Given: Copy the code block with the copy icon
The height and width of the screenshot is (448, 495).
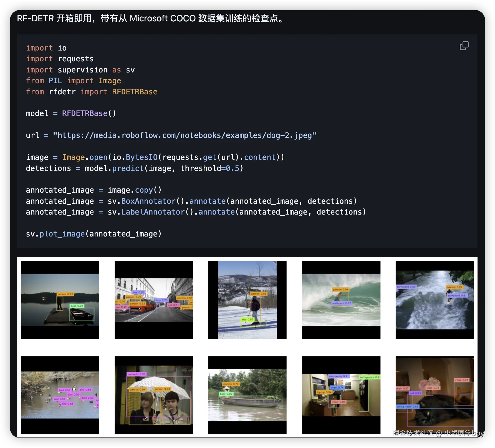Looking at the screenshot, I should (x=464, y=46).
